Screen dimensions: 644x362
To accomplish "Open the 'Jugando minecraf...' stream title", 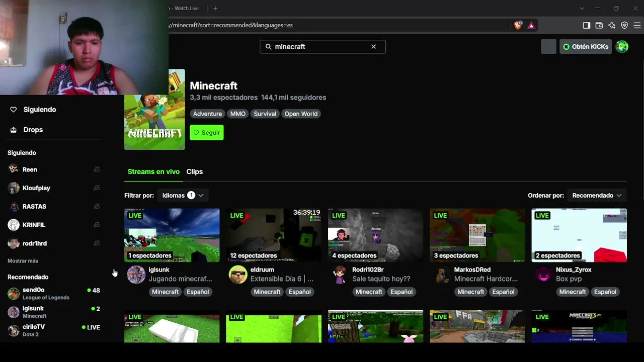I will [180, 279].
